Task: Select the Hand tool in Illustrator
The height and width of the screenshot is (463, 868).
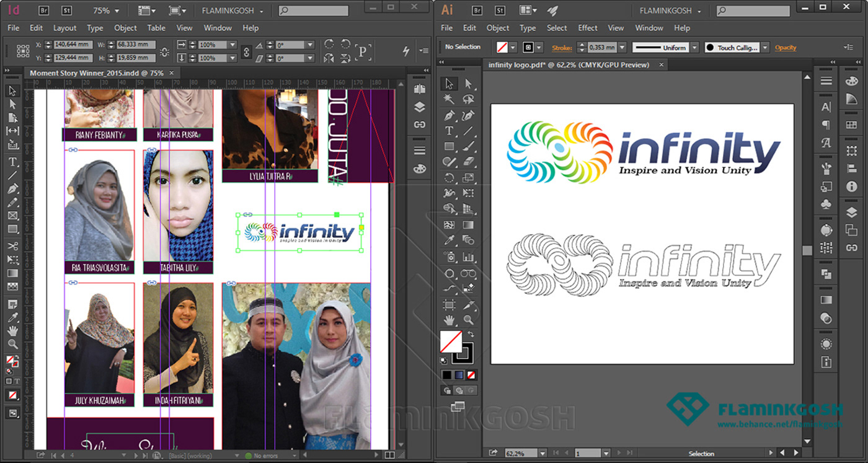Action: (x=449, y=320)
